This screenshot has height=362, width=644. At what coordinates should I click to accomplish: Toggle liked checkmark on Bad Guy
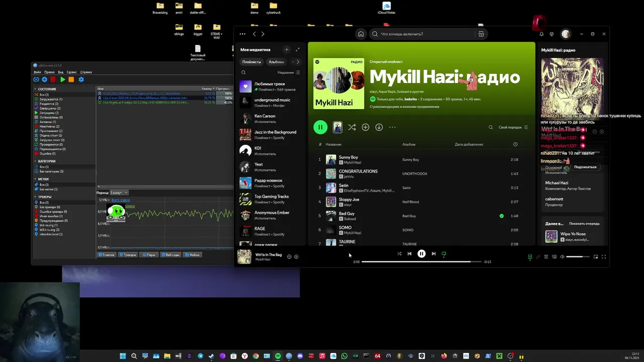(x=501, y=216)
